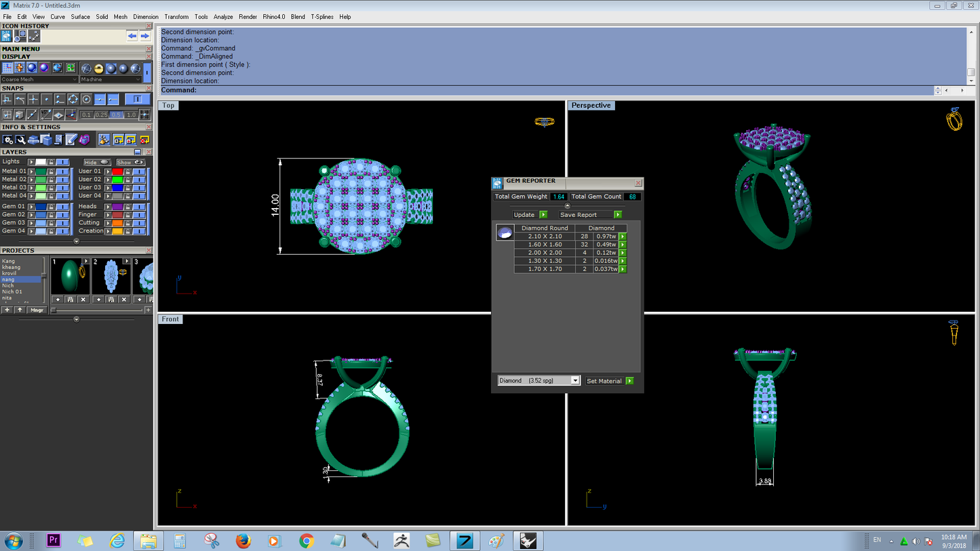Image resolution: width=980 pixels, height=551 pixels.
Task: Expand the Gem 01 layer arrow
Action: [31, 207]
